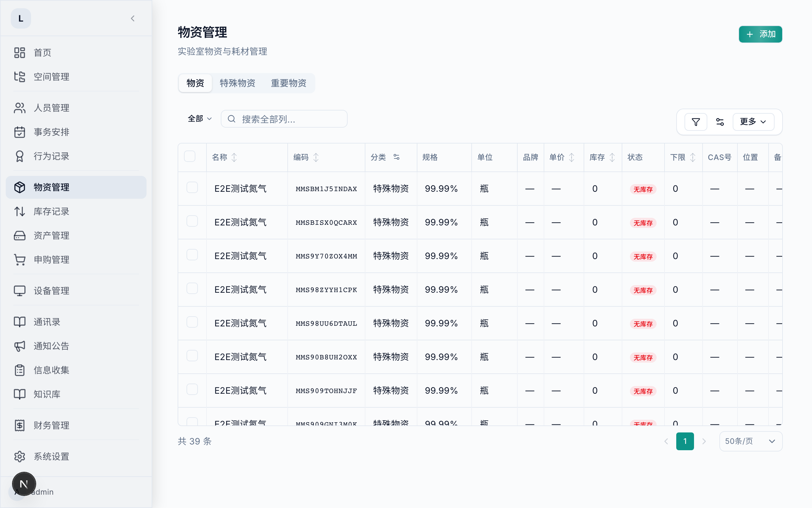Open the 信息收集 clipboard icon
812x508 pixels.
tap(19, 370)
